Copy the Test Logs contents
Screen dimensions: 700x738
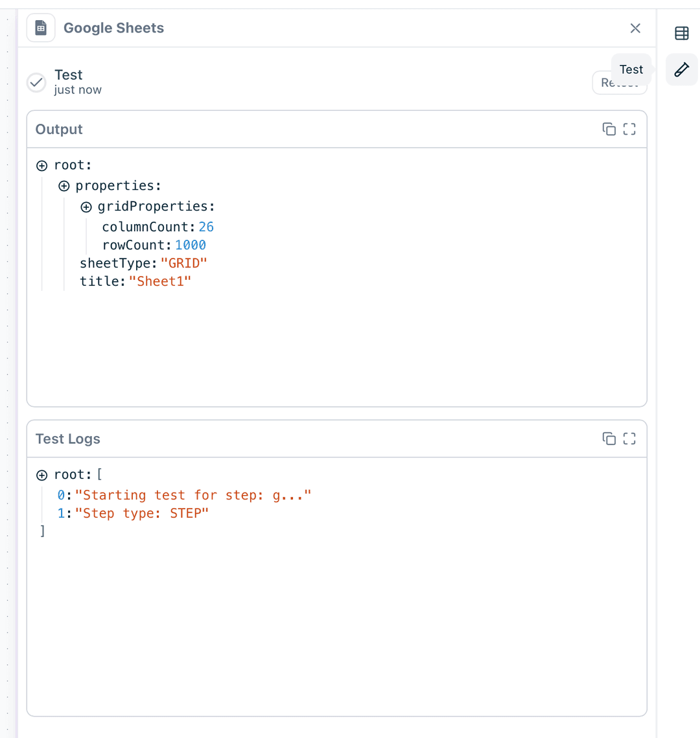609,439
